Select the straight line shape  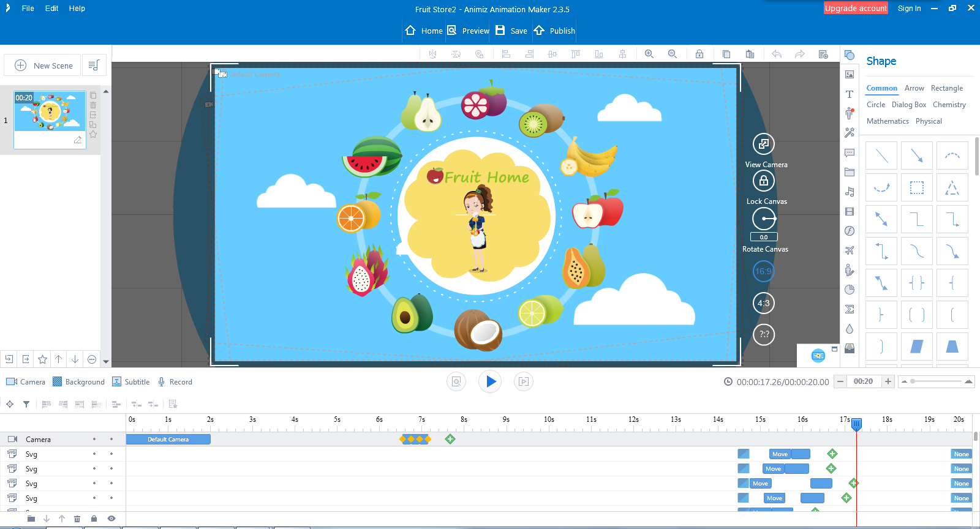(881, 156)
